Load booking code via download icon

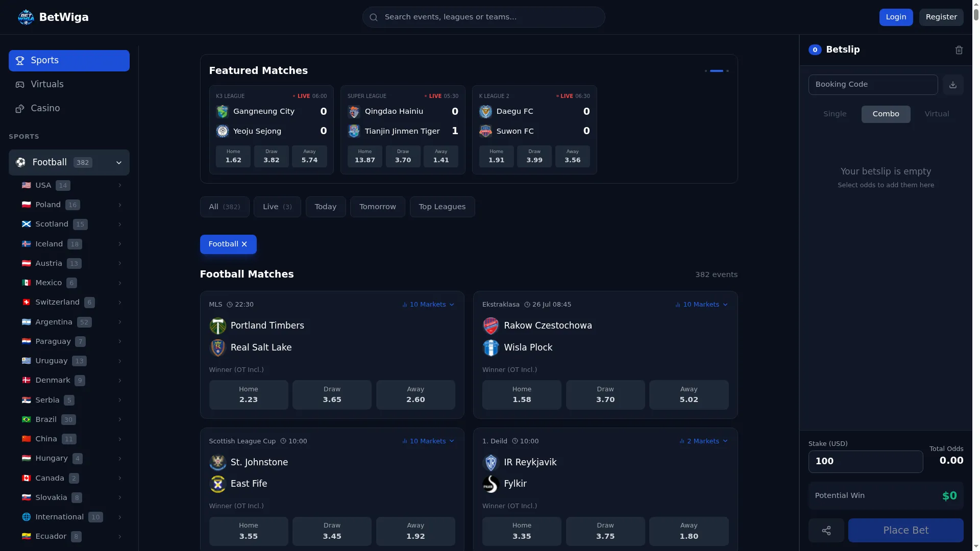[952, 85]
